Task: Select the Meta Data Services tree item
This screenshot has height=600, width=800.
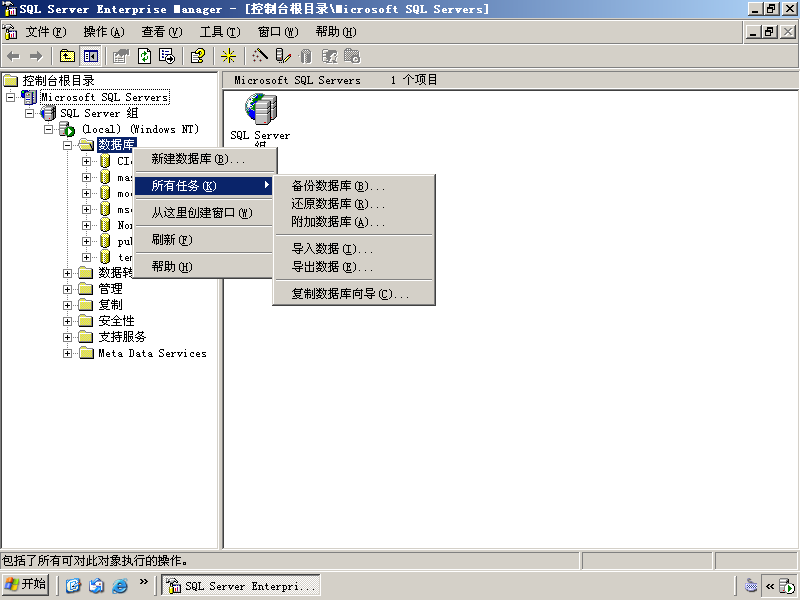Action: [153, 353]
